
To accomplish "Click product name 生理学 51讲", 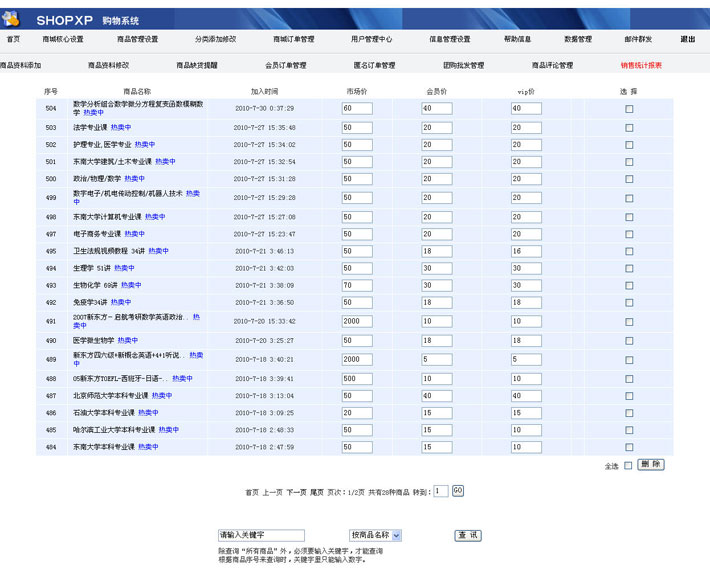I will pyautogui.click(x=92, y=268).
